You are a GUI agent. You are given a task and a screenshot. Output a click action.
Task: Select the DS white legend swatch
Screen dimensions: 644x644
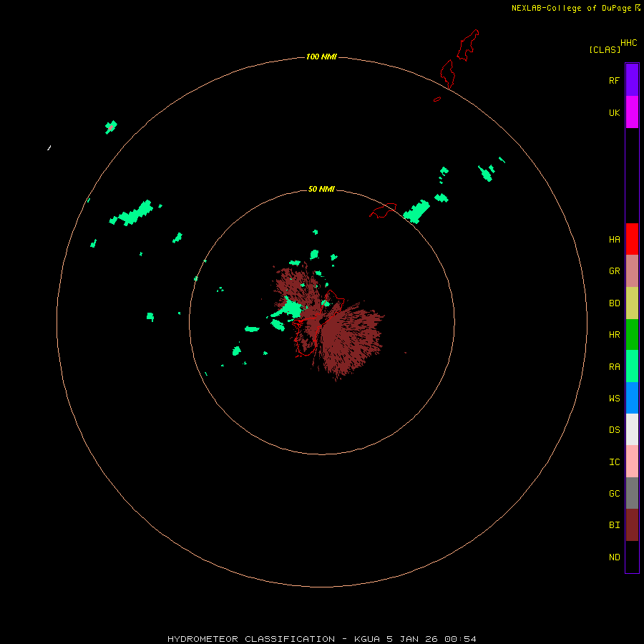632,429
